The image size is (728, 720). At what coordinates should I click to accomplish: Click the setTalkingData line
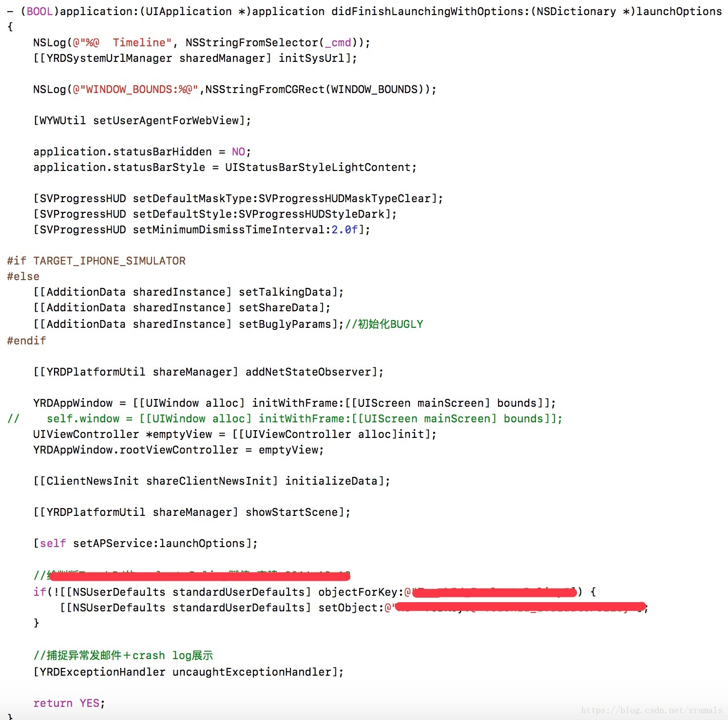point(188,292)
